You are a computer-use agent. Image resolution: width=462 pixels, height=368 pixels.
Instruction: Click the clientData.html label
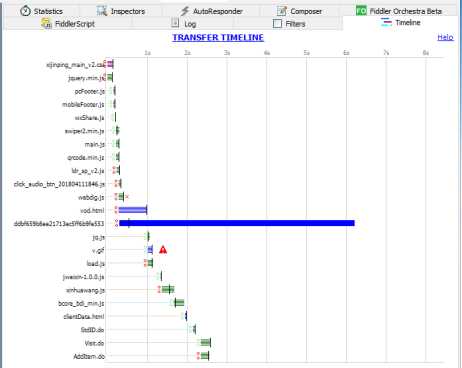(x=84, y=316)
